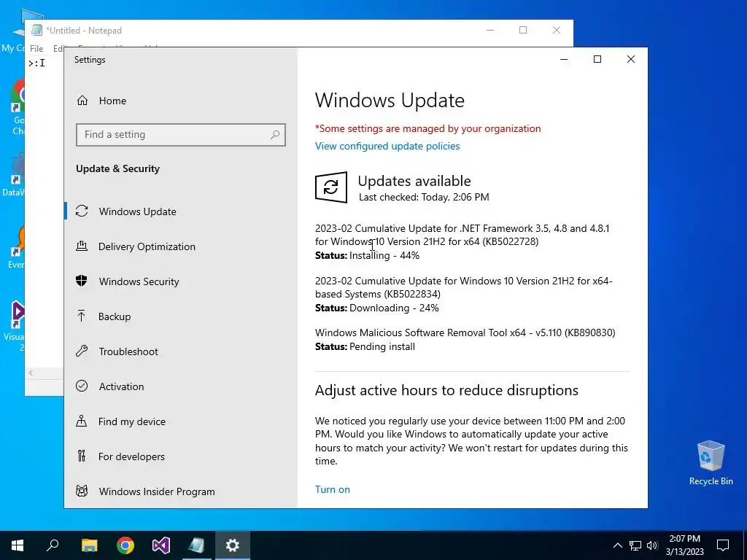This screenshot has width=747, height=560.
Task: Click the KB5022728 .NET Framework update title
Action: 462,235
